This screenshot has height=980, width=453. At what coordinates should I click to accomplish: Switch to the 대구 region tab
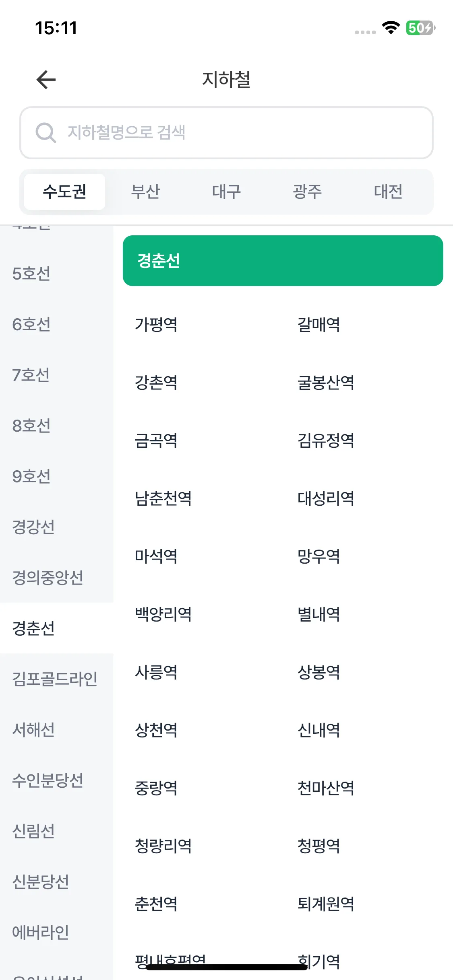tap(226, 191)
